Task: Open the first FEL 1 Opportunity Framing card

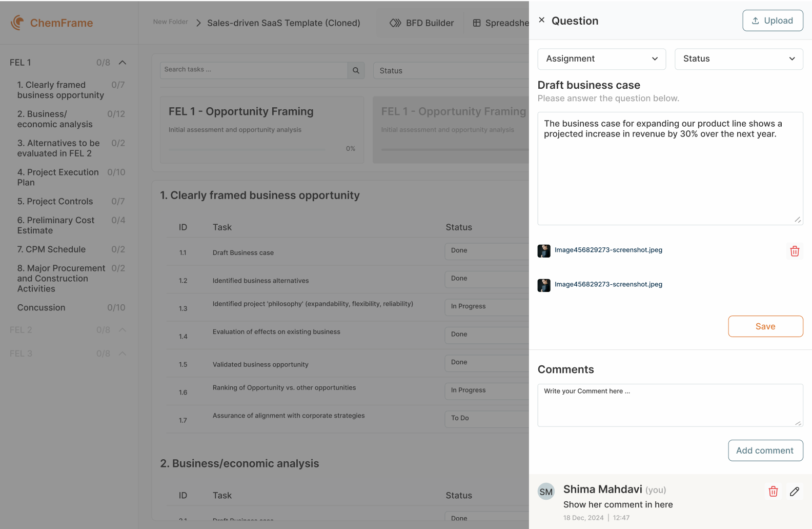Action: [262, 130]
